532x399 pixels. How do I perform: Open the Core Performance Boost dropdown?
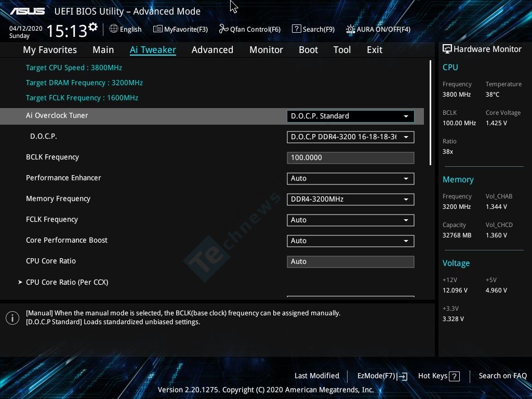click(351, 241)
